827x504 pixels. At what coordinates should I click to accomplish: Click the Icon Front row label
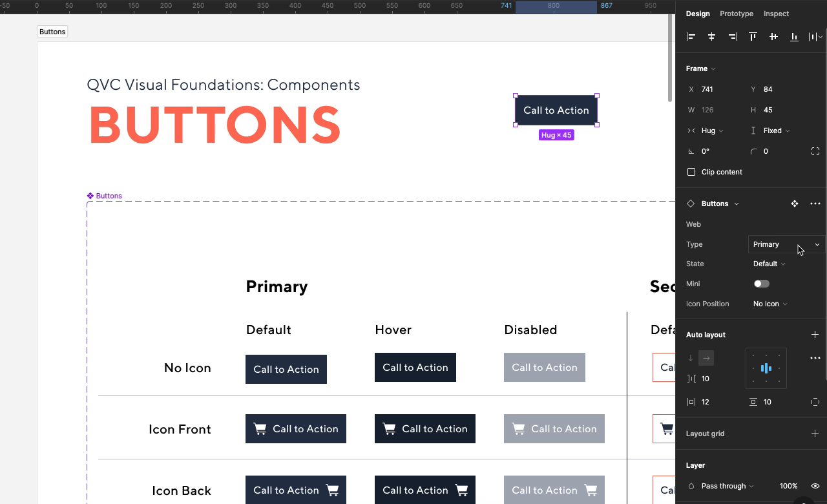click(x=180, y=429)
